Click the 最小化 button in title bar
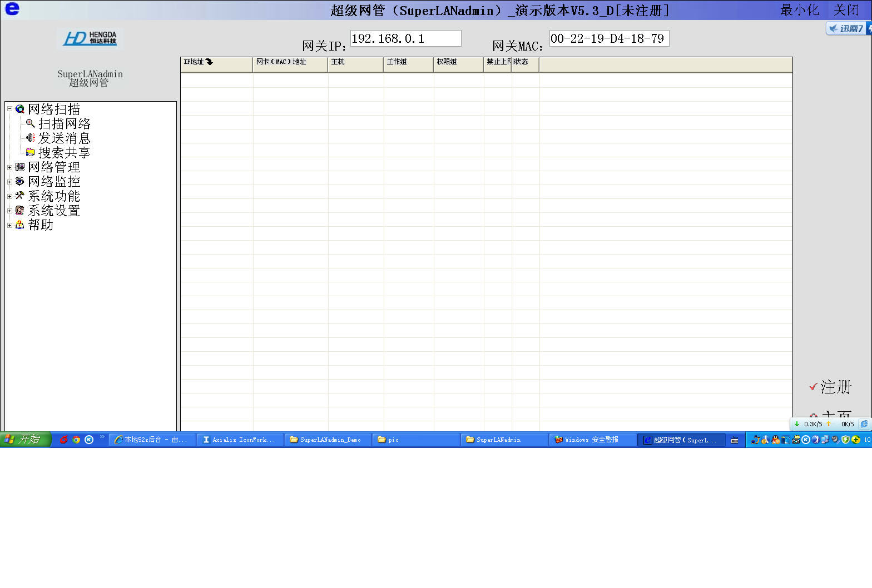 pos(799,10)
